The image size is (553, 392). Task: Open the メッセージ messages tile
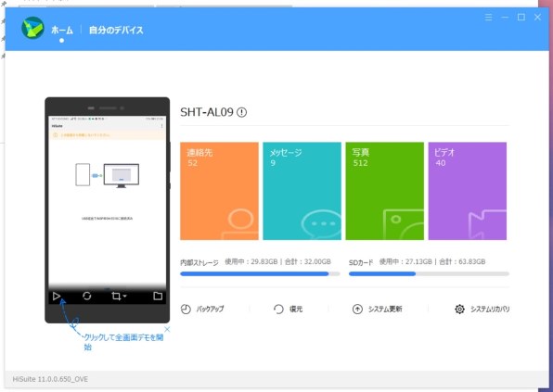point(302,191)
